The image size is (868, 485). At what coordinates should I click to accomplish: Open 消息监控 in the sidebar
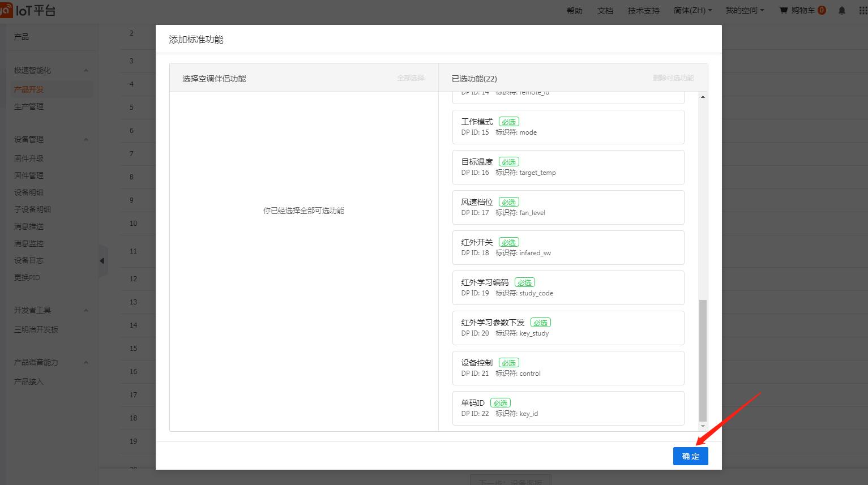pos(29,243)
